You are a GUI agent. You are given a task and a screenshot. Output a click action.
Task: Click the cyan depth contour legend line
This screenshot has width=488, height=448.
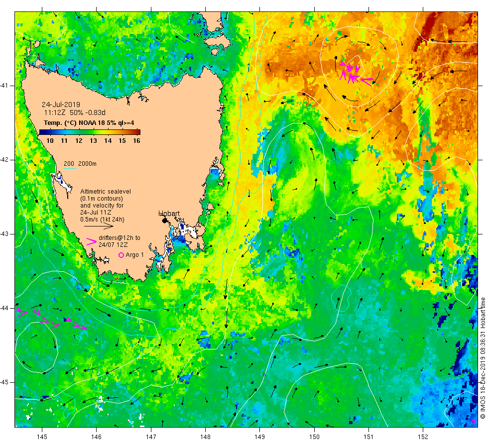70,169
